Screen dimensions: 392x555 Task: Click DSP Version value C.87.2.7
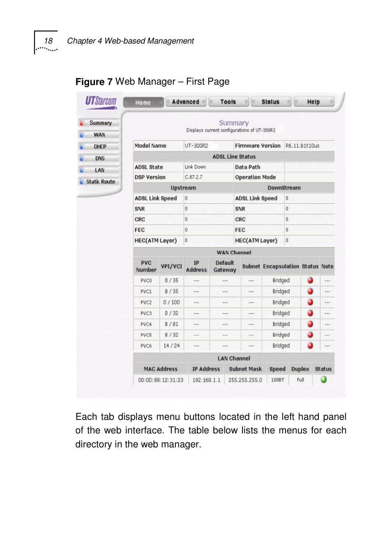tap(194, 177)
